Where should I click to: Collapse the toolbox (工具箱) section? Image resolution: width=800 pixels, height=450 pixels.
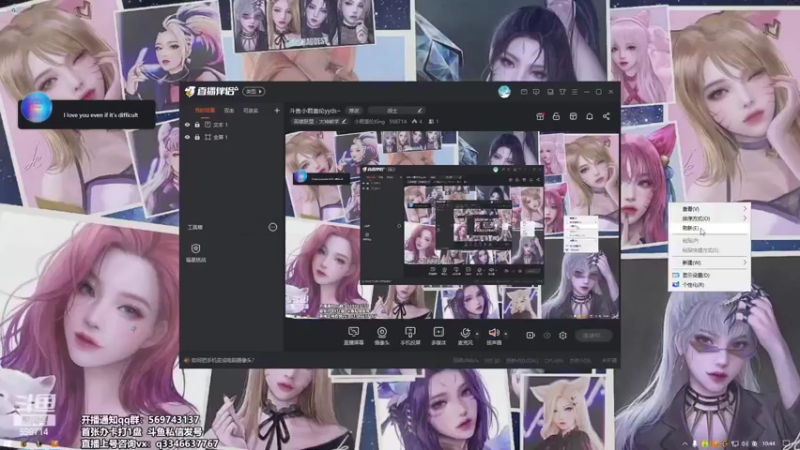pyautogui.click(x=273, y=227)
